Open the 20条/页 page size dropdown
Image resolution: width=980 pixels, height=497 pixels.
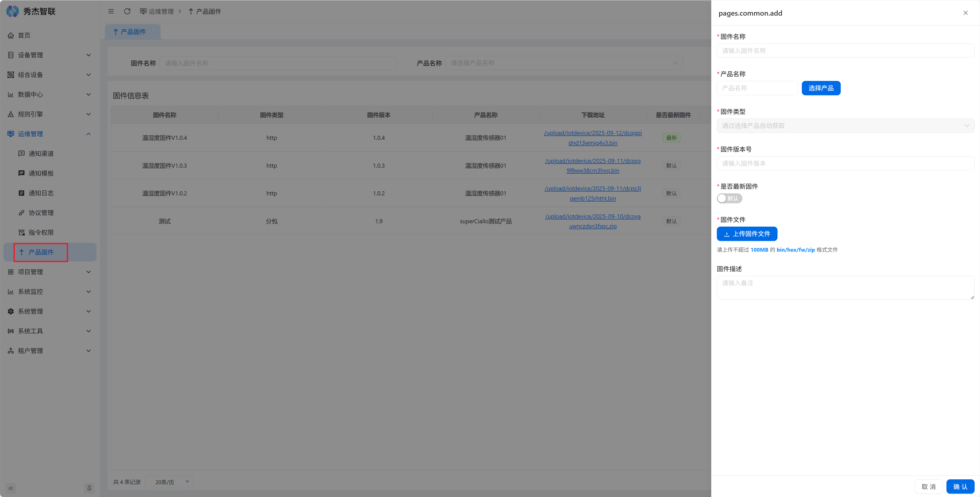(169, 482)
